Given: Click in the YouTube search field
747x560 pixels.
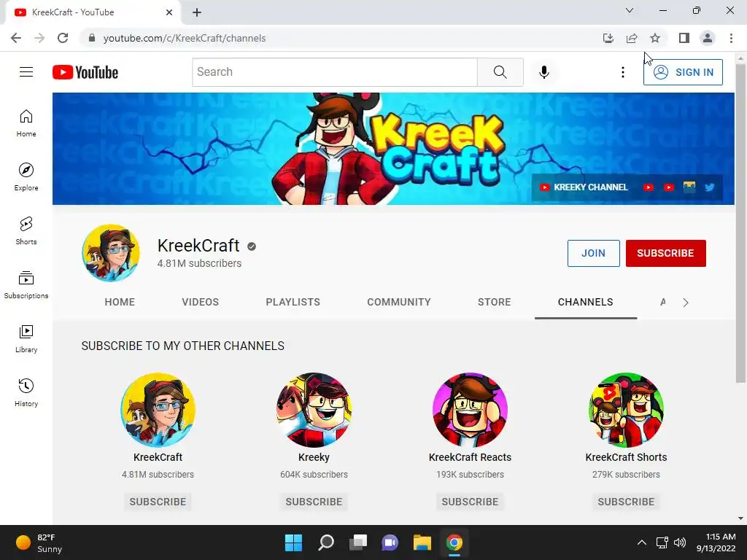Looking at the screenshot, I should [335, 72].
